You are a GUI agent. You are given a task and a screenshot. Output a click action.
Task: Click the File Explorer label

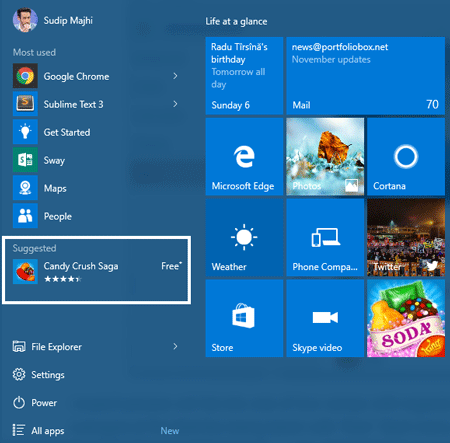pyautogui.click(x=56, y=347)
